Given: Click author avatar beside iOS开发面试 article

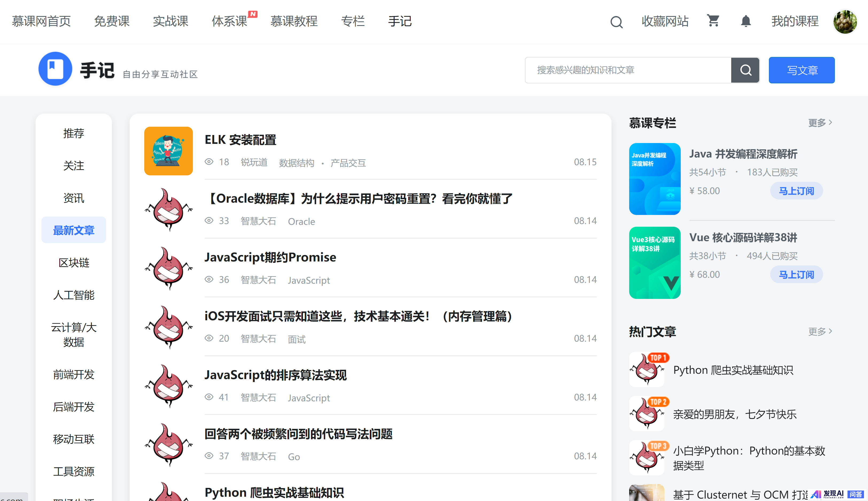Looking at the screenshot, I should (168, 327).
